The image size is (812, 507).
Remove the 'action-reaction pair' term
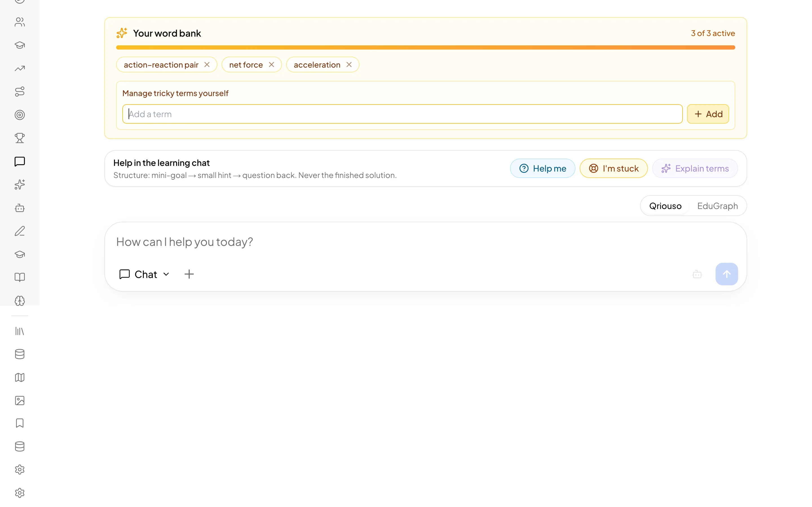[207, 65]
